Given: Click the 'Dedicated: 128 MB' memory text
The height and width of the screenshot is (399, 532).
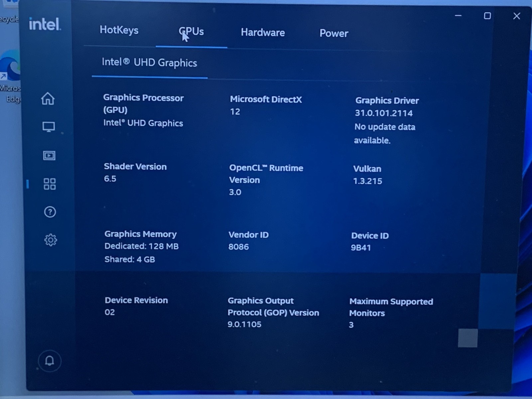Looking at the screenshot, I should point(141,246).
